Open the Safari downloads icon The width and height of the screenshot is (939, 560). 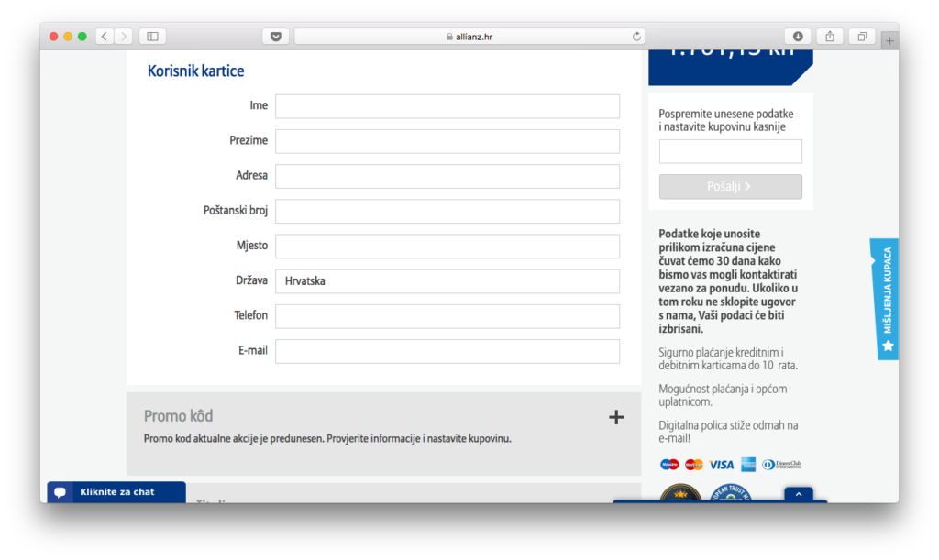797,37
